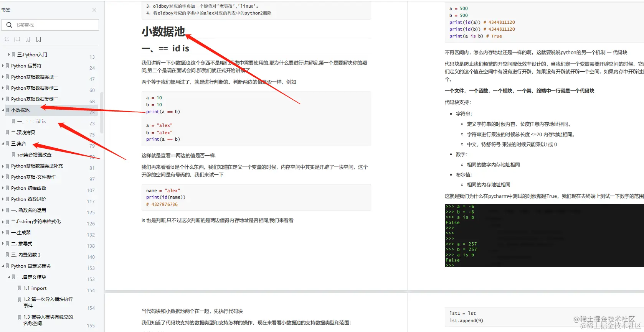Screen dimensions: 644x332
Task: Click the bookmark icon beside 三. 内置函数 I
Action: pyautogui.click(x=7, y=255)
